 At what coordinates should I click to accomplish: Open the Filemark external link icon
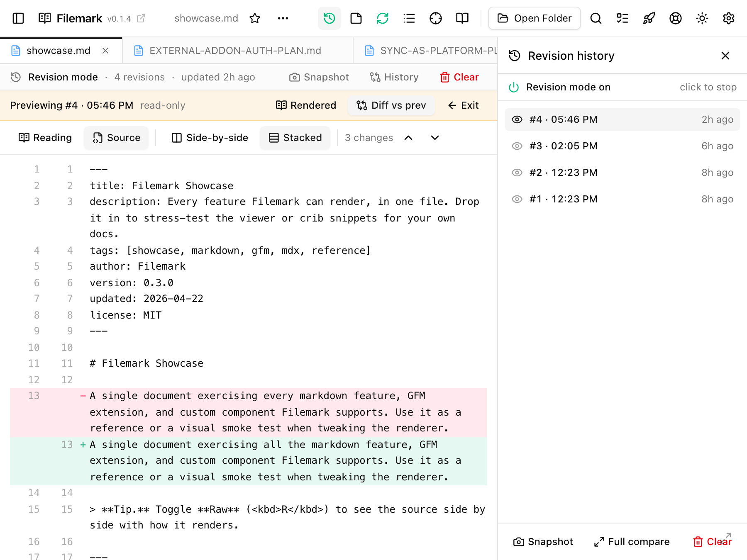[x=141, y=18]
